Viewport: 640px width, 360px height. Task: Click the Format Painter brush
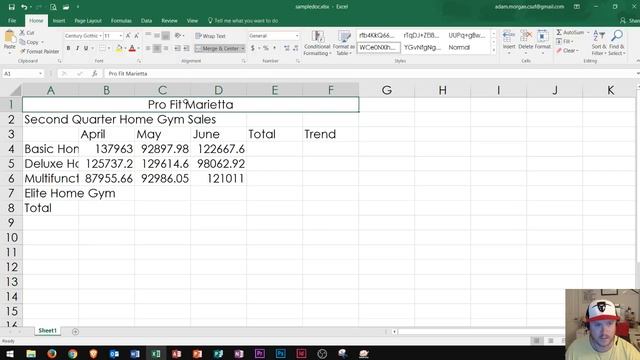click(40, 51)
